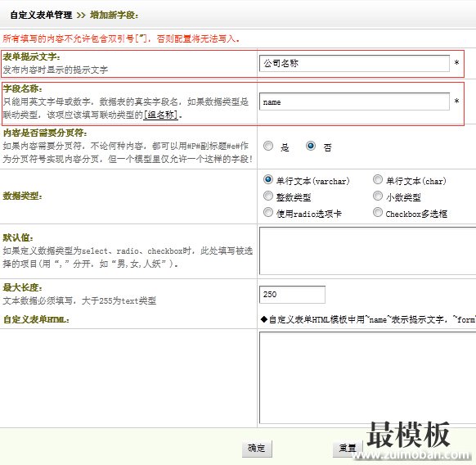Click hint text 文本数据必须填写，大于255为text类型
Screen dimensions: 476x465
click(x=79, y=301)
